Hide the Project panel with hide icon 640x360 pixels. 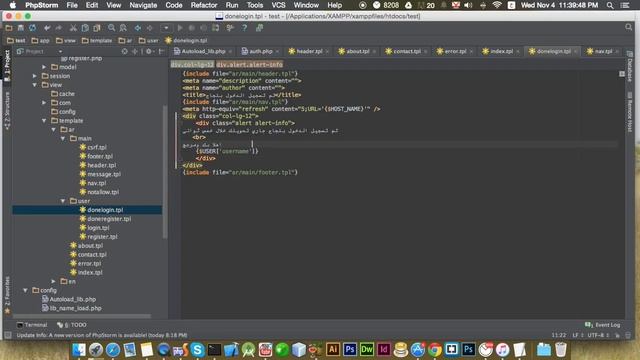click(x=162, y=51)
